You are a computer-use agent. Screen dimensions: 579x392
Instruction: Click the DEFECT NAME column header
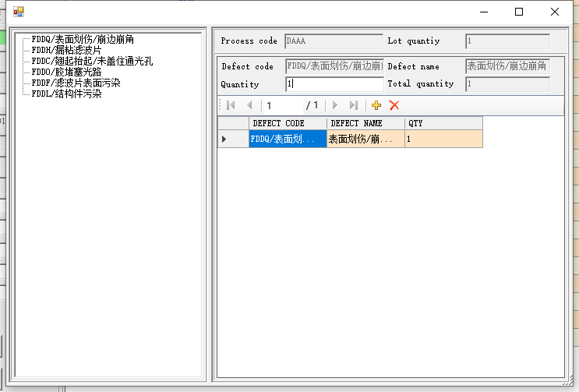365,123
